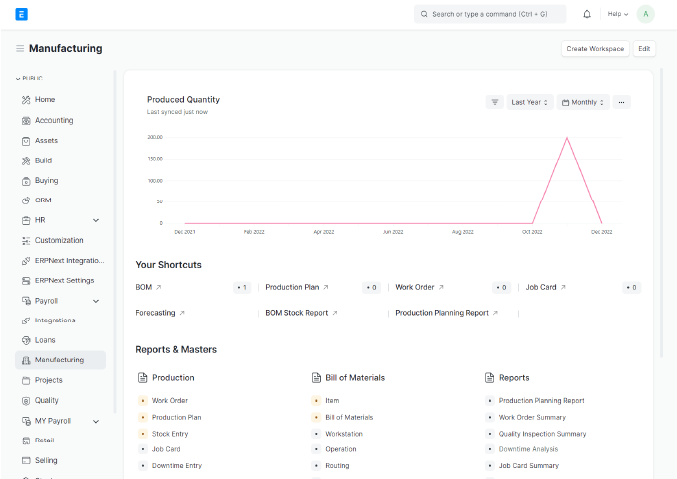Click the CRM sidebar icon
This screenshot has height=479, width=677.
(x=26, y=200)
